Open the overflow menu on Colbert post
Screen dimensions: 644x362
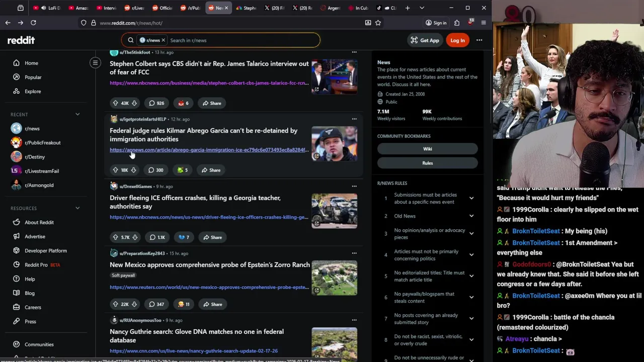tap(354, 52)
